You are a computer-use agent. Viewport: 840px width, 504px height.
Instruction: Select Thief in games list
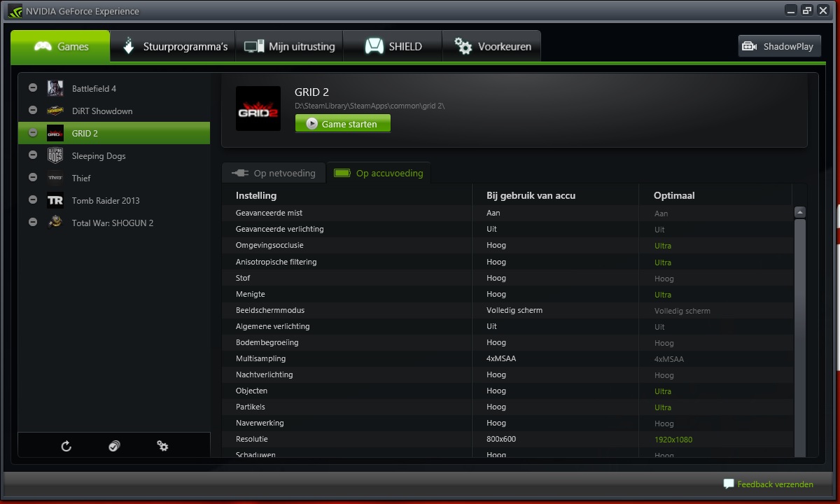(114, 178)
